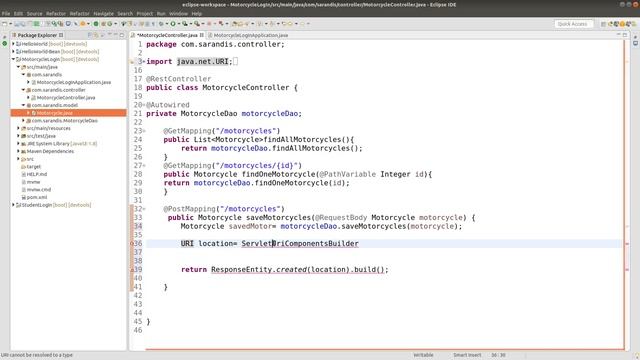Close the MotorcycleController.java editor tab
The height and width of the screenshot is (360, 640).
[202, 36]
